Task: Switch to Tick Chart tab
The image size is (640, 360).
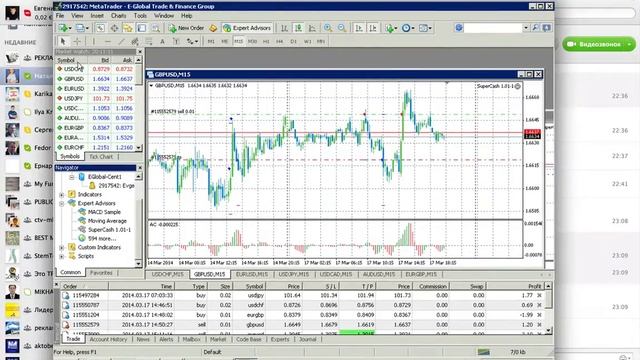Action: point(101,157)
